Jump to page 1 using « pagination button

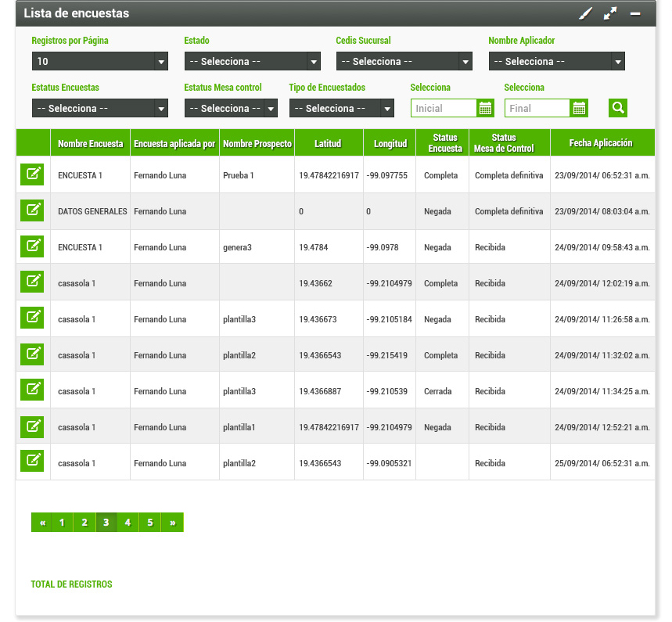pos(43,522)
